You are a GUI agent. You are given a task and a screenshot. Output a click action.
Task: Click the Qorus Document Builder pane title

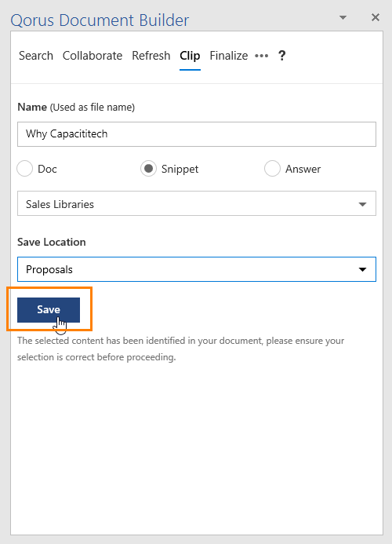coord(100,20)
